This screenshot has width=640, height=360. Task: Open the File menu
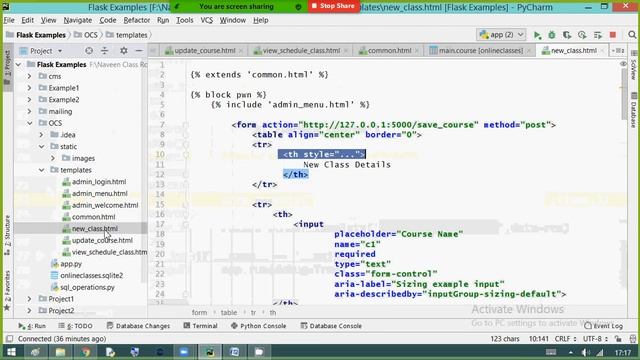click(x=9, y=20)
